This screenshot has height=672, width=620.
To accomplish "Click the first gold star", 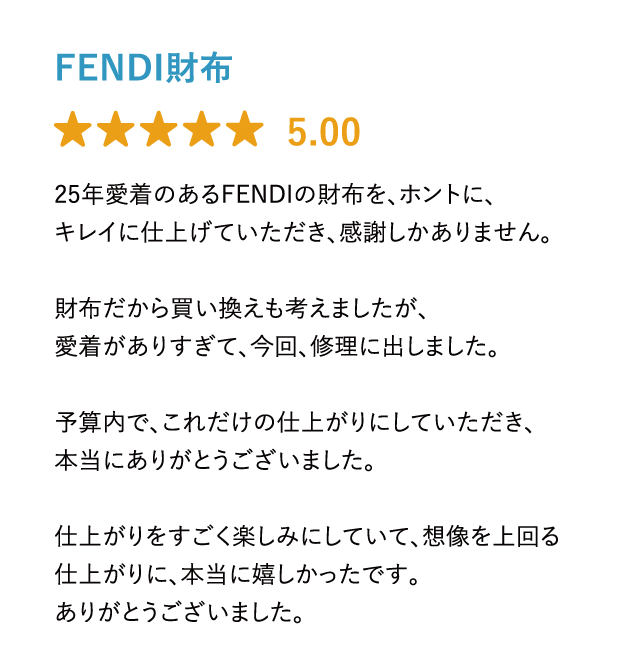I will [73, 129].
